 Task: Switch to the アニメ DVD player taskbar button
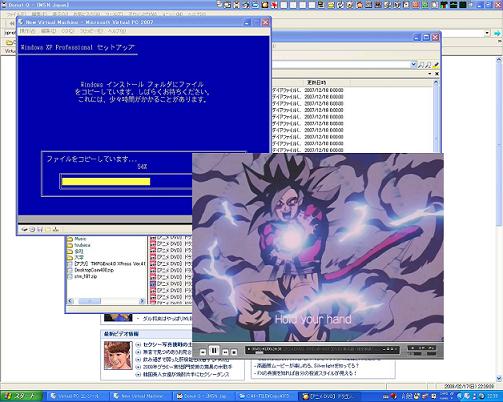(x=330, y=396)
